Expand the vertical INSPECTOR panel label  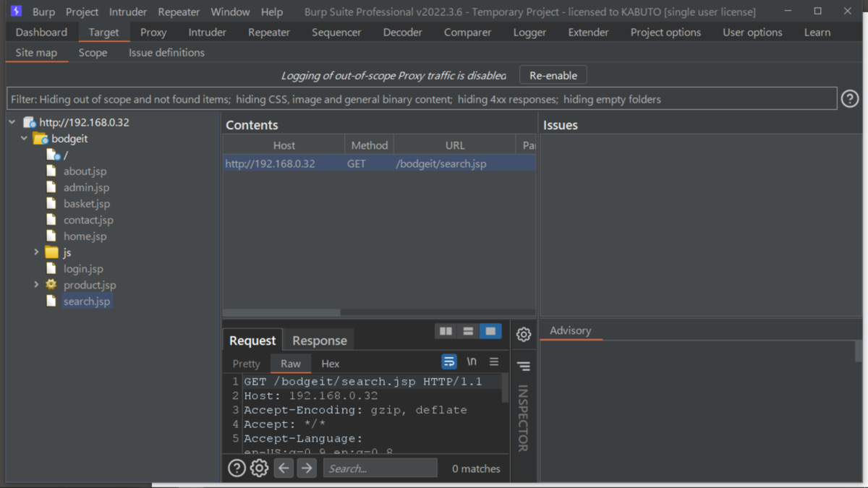coord(523,418)
